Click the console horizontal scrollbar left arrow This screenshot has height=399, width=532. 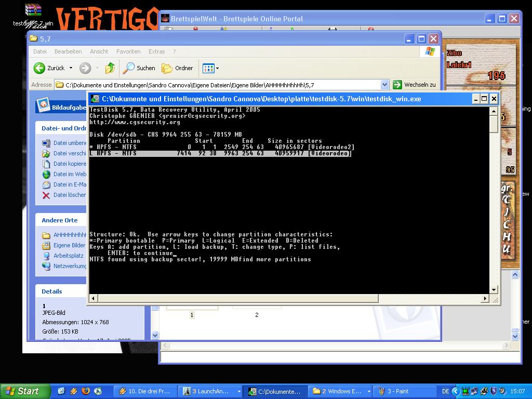tap(94, 299)
